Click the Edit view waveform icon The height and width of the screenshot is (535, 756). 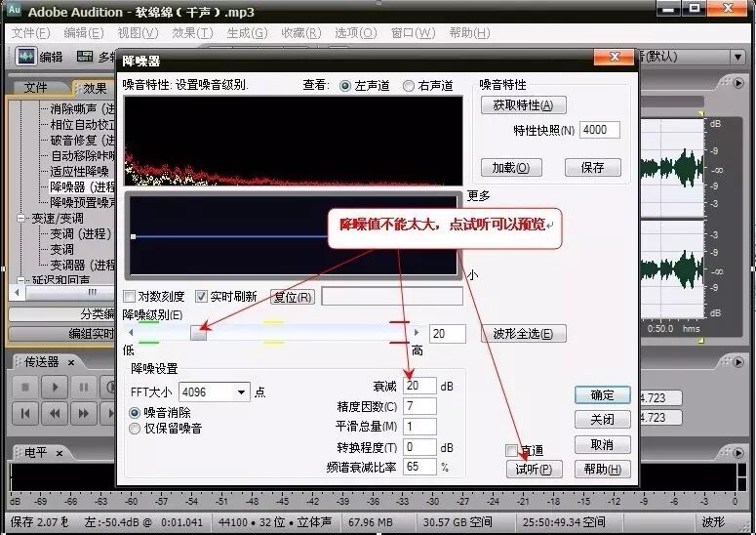pyautogui.click(x=25, y=57)
